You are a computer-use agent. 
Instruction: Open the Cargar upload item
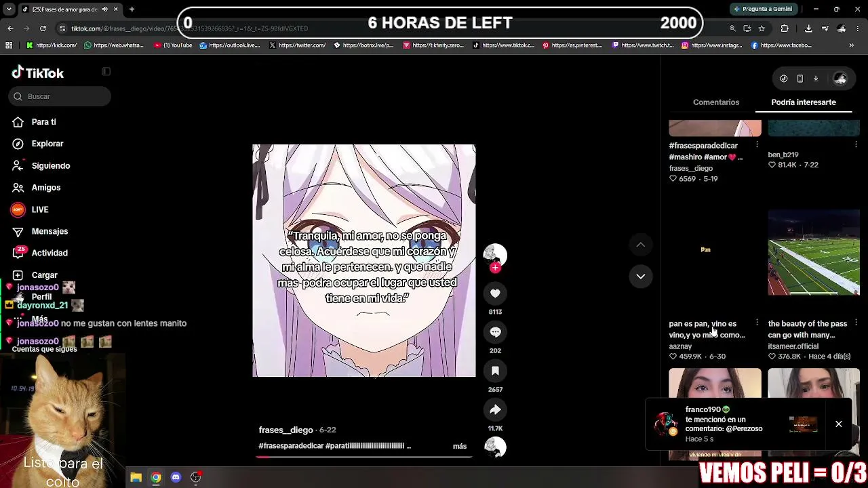click(x=35, y=275)
